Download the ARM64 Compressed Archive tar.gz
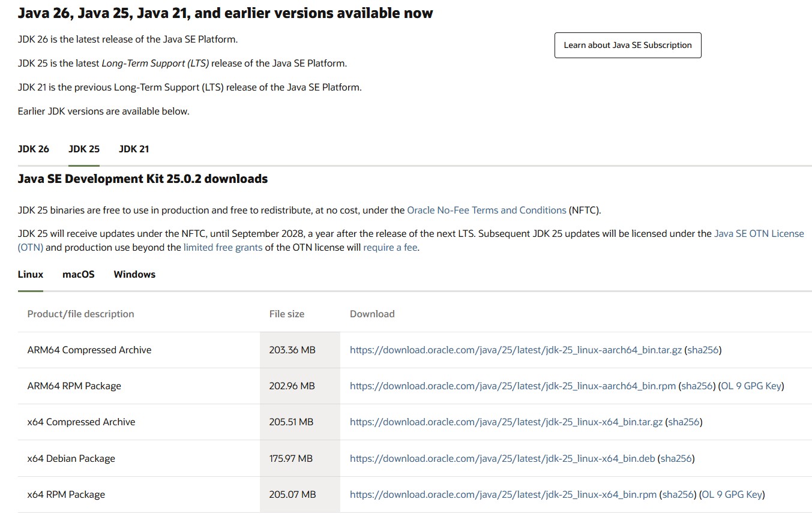This screenshot has height=529, width=812. pos(516,350)
